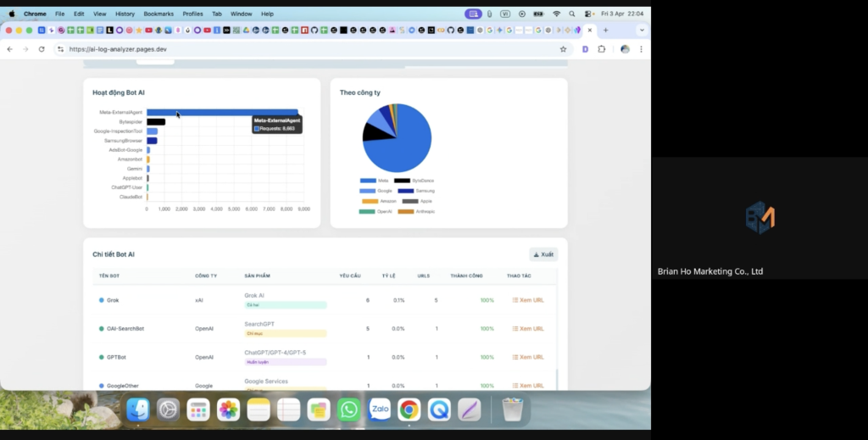Image resolution: width=868 pixels, height=440 pixels.
Task: Bookmark this page using the star icon
Action: pos(563,49)
